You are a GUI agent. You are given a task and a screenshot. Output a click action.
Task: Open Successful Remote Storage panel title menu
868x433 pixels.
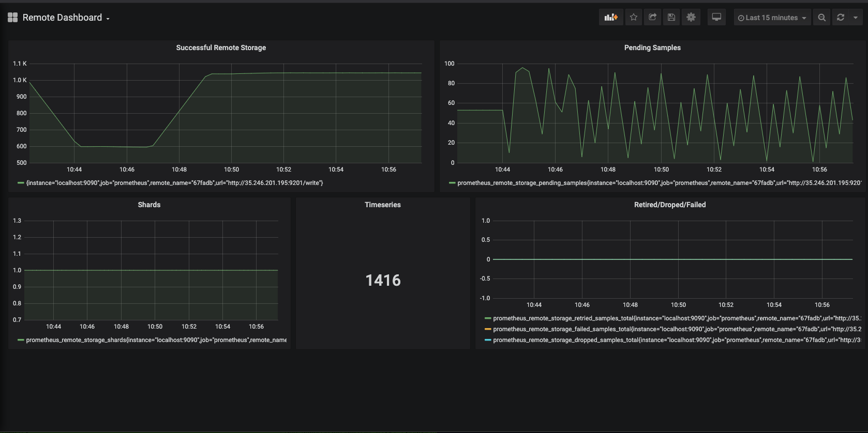(x=221, y=48)
